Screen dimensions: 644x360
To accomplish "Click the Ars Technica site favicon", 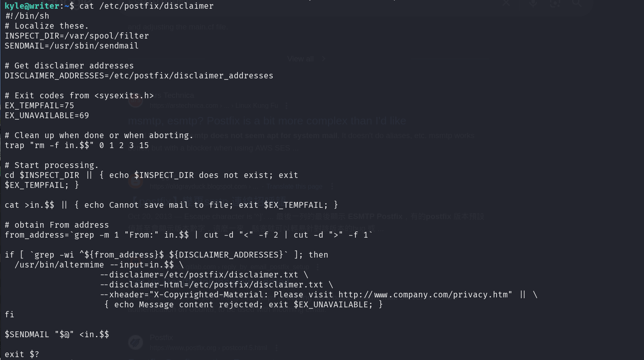I will [x=135, y=101].
